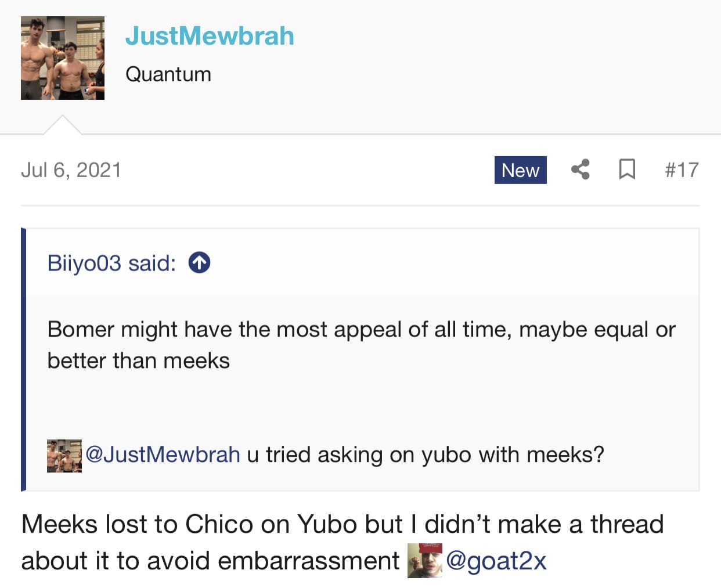Bookmark this post with the ribbon icon
The image size is (721, 588).
tap(627, 169)
